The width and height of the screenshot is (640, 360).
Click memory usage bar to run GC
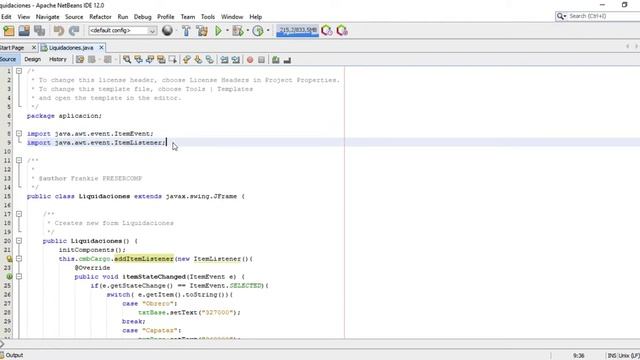pos(297,31)
